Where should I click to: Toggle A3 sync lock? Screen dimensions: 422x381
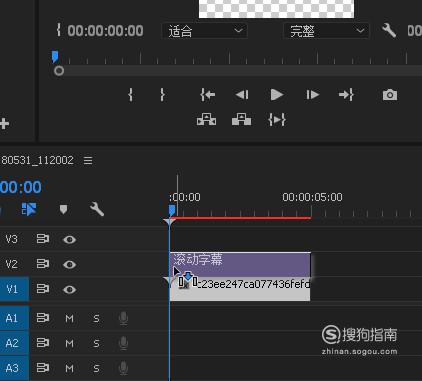(43, 368)
